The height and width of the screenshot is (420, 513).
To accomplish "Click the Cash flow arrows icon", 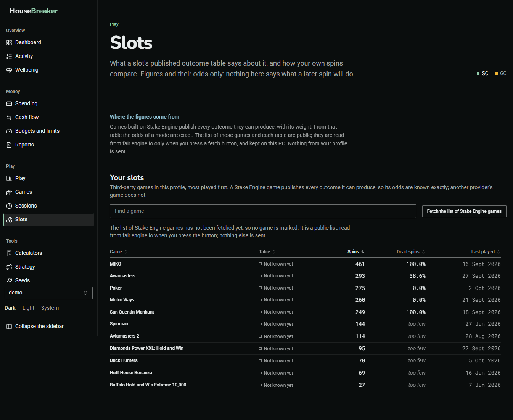I will (9, 117).
